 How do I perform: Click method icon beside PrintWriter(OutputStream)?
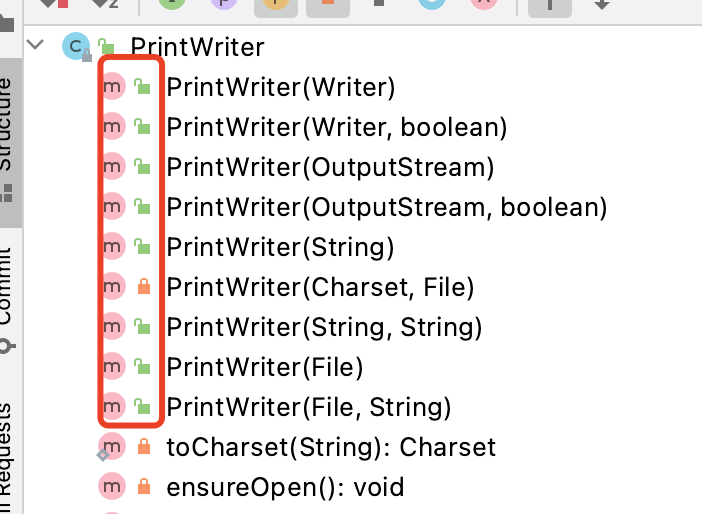tap(113, 167)
